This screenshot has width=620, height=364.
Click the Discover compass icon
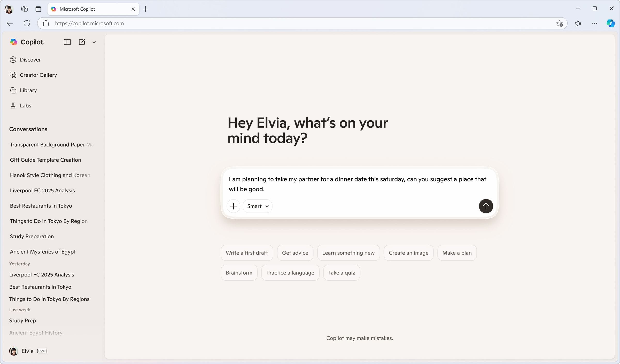click(x=13, y=60)
